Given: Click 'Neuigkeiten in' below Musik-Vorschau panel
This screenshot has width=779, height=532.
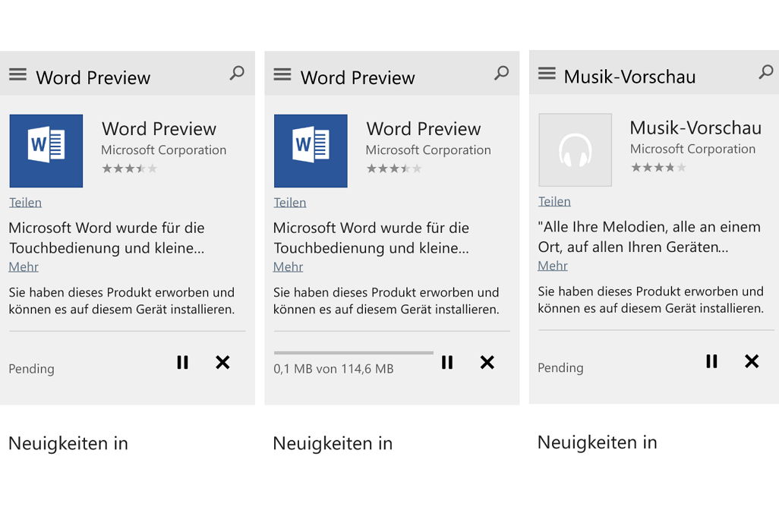Looking at the screenshot, I should (x=598, y=442).
